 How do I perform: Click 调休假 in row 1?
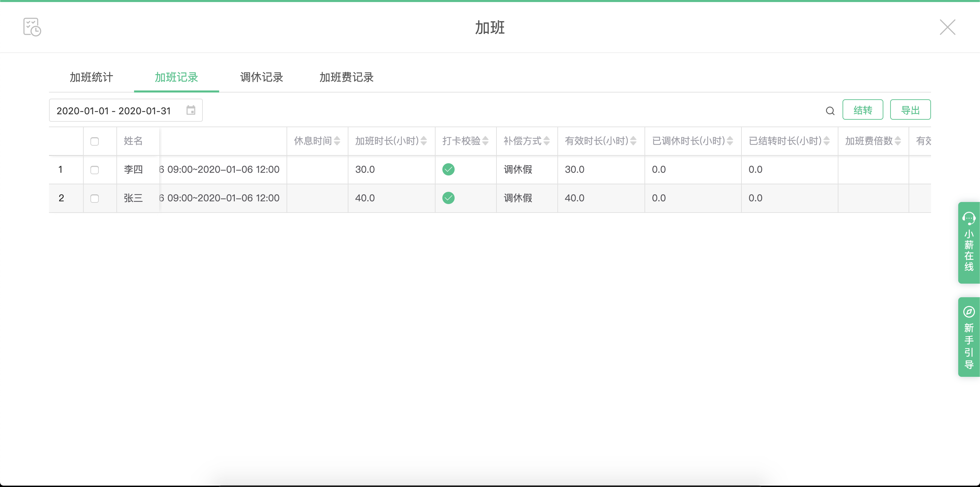518,169
